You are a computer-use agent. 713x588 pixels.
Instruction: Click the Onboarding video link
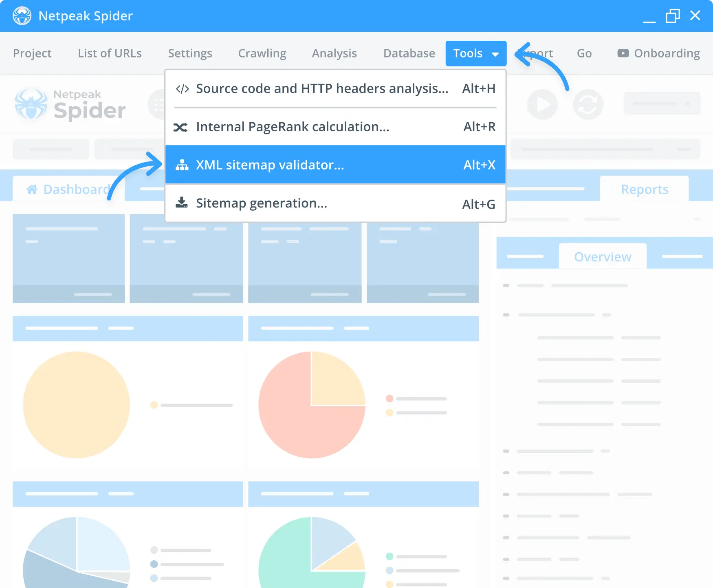tap(658, 53)
